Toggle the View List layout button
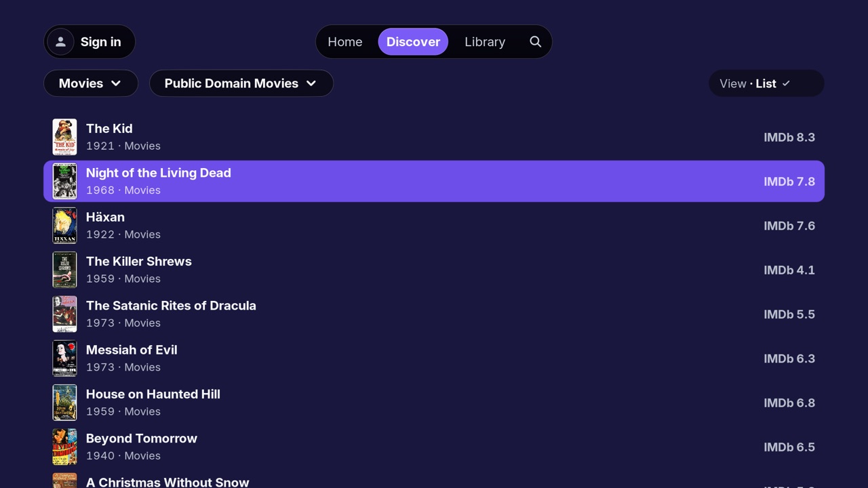The height and width of the screenshot is (488, 868). coord(766,83)
